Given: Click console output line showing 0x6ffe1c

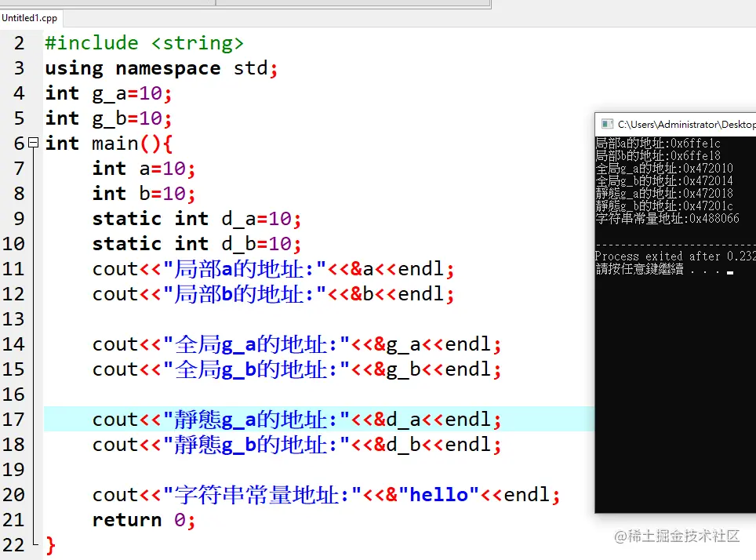Looking at the screenshot, I should tap(658, 144).
